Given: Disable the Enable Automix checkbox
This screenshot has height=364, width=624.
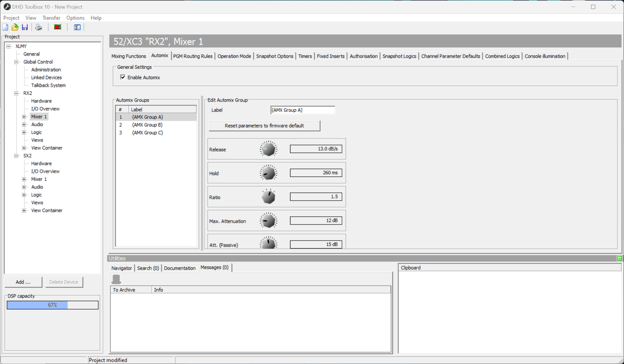Looking at the screenshot, I should (123, 77).
